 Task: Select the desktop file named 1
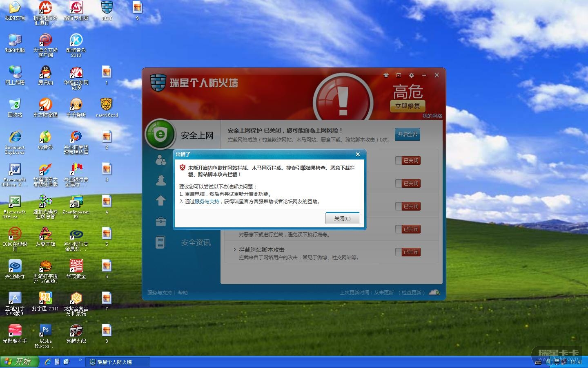tap(107, 76)
